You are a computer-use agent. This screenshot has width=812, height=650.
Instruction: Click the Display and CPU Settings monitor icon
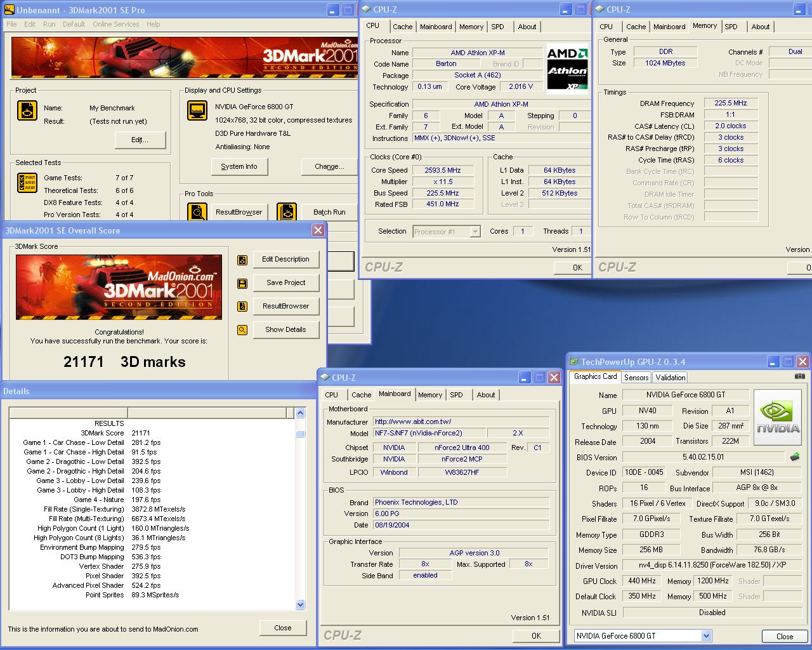coord(197,110)
